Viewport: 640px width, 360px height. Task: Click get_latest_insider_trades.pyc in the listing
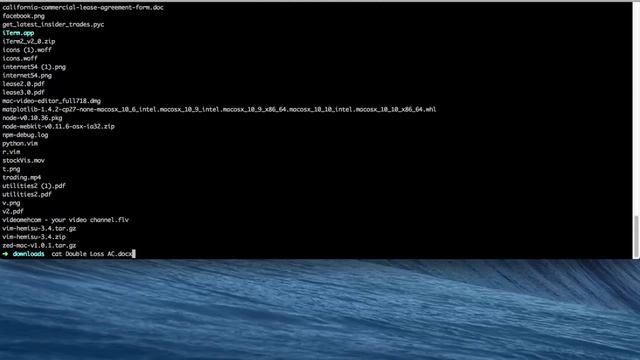coord(53,24)
